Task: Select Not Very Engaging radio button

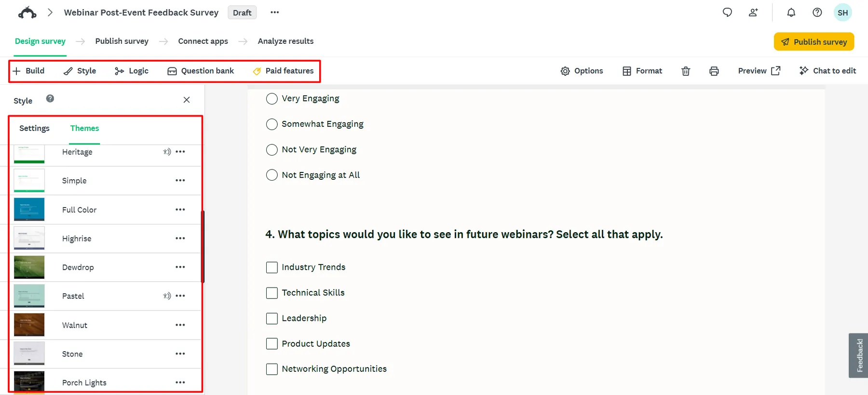Action: pyautogui.click(x=272, y=150)
